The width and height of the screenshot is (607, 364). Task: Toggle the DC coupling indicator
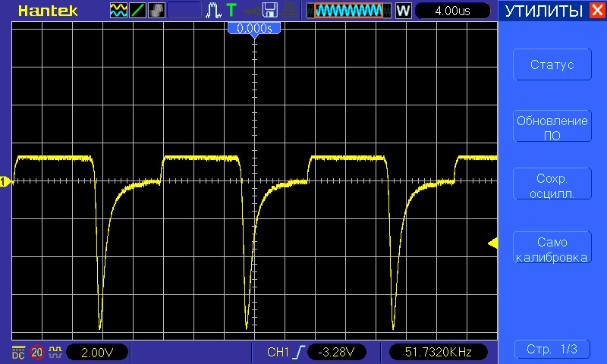(18, 352)
